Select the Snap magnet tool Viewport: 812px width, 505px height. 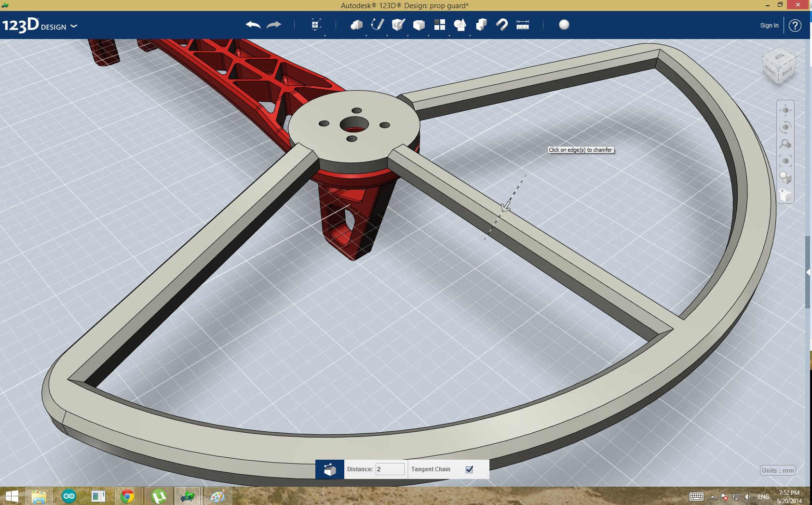[x=501, y=25]
